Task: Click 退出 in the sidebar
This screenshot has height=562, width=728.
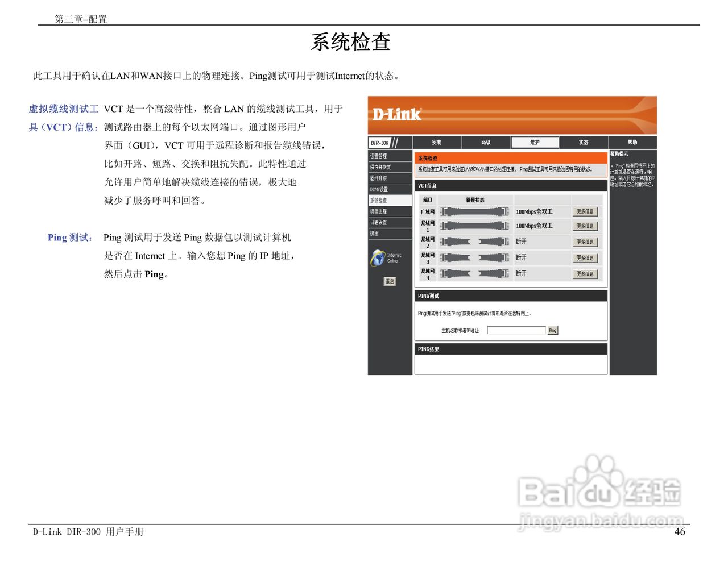Action: (390, 234)
